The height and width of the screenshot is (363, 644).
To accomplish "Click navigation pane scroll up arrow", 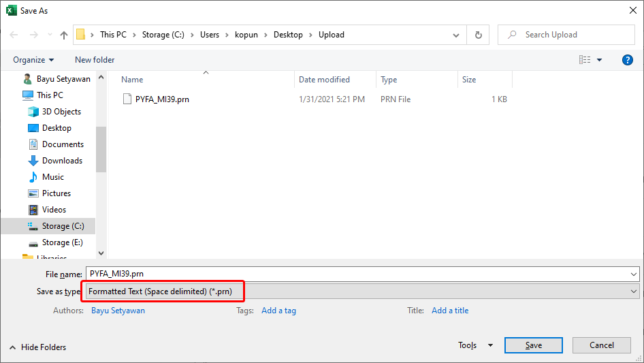I will (101, 77).
